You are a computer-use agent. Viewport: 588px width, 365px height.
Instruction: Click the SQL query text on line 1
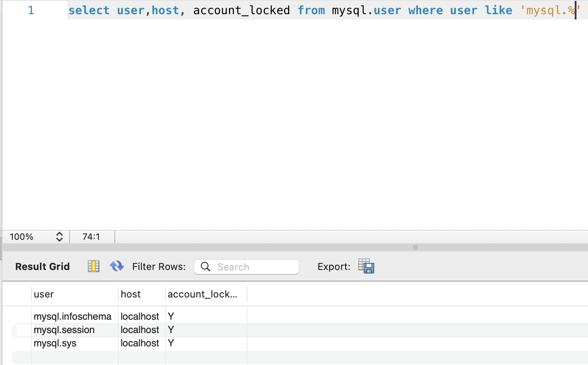[222, 10]
